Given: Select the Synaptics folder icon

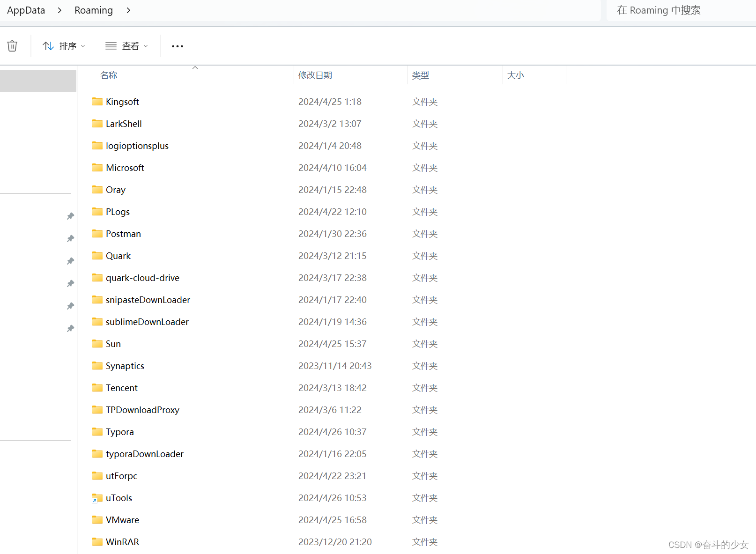Looking at the screenshot, I should 97,366.
